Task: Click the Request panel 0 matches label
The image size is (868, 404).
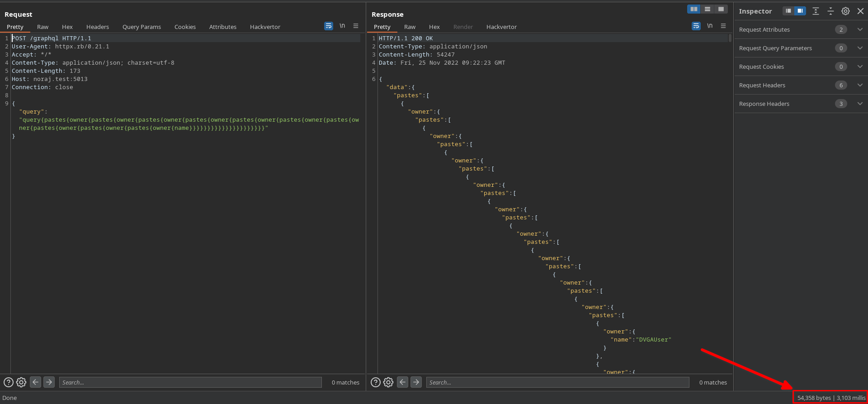Action: (345, 383)
